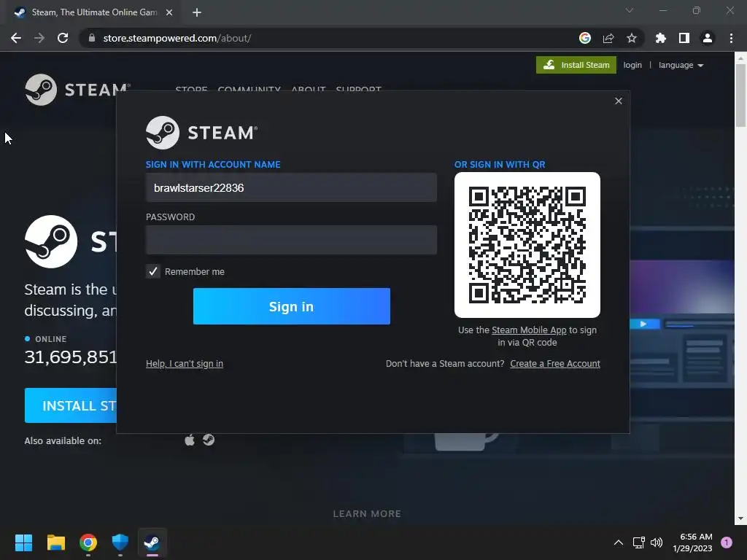Click the address bar URL

point(177,38)
